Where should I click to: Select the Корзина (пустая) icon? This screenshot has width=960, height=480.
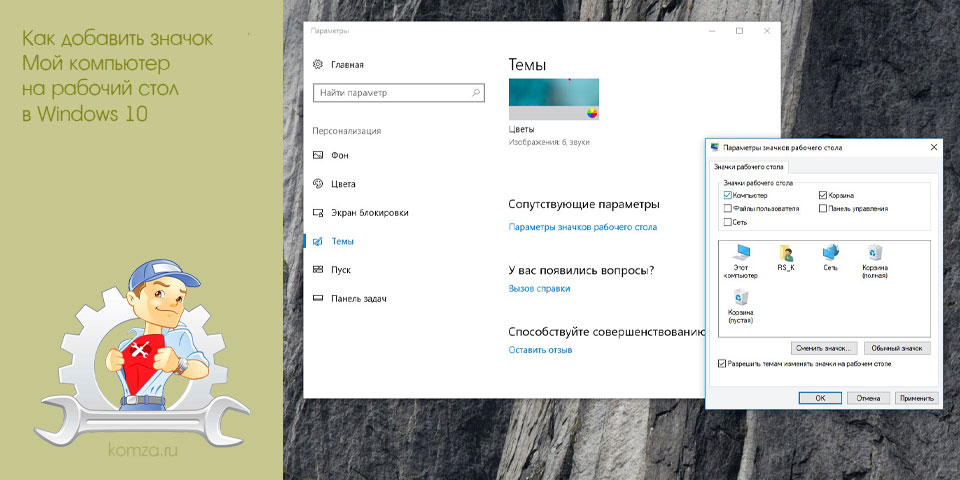tap(741, 298)
